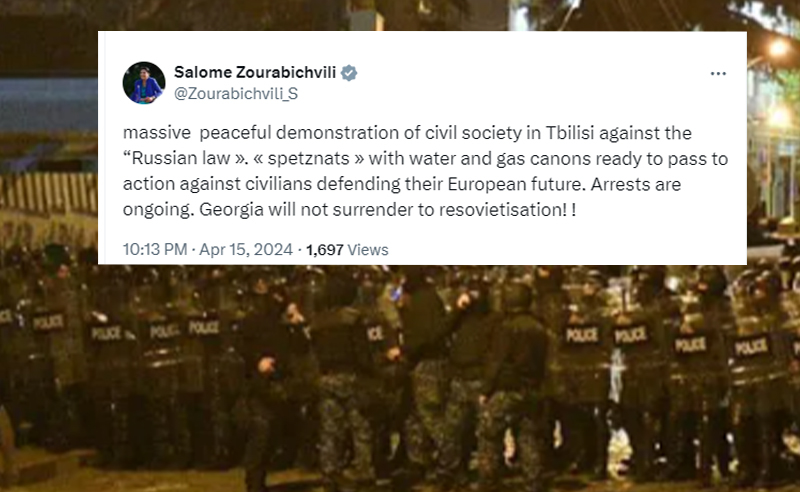The image size is (800, 492).
Task: Click the leftmost POLICE shield label
Action: tap(48, 322)
